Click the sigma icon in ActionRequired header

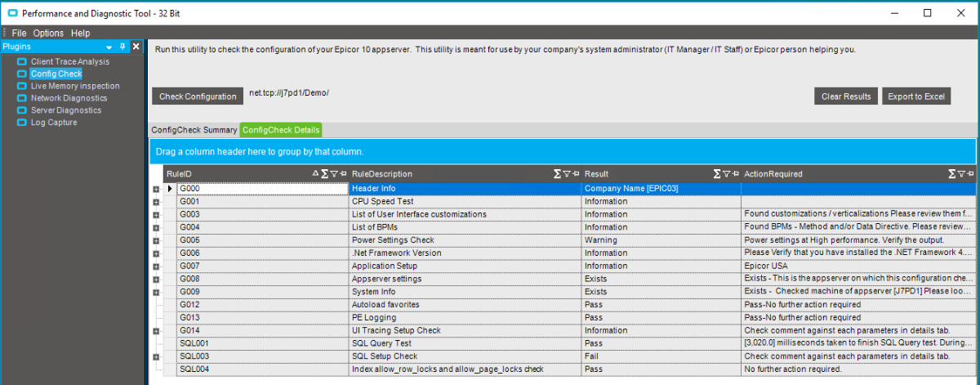tap(952, 174)
